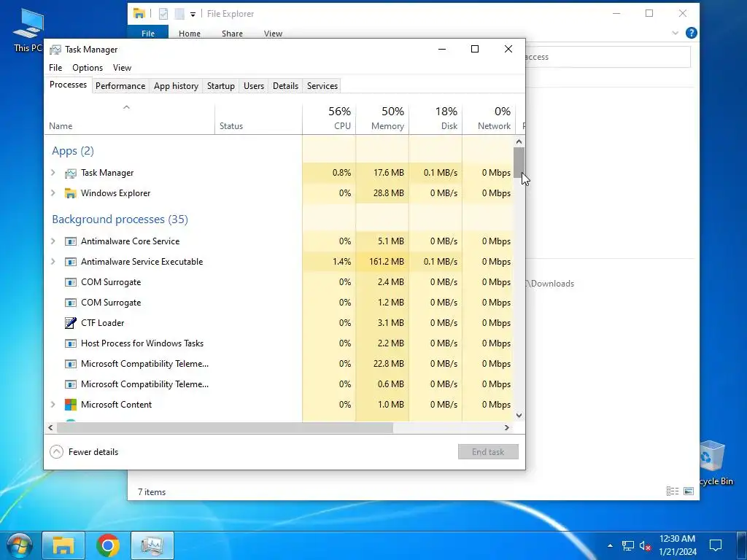747x560 pixels.
Task: Open the File tab in File Explorer
Action: point(147,34)
